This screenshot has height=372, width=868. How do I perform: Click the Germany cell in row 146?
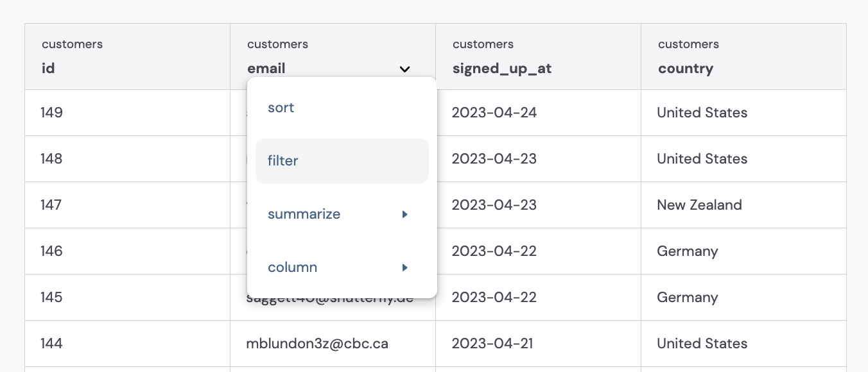point(744,251)
